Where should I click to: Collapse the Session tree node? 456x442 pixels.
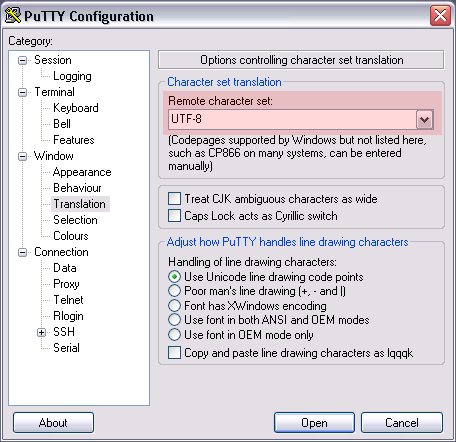(22, 61)
